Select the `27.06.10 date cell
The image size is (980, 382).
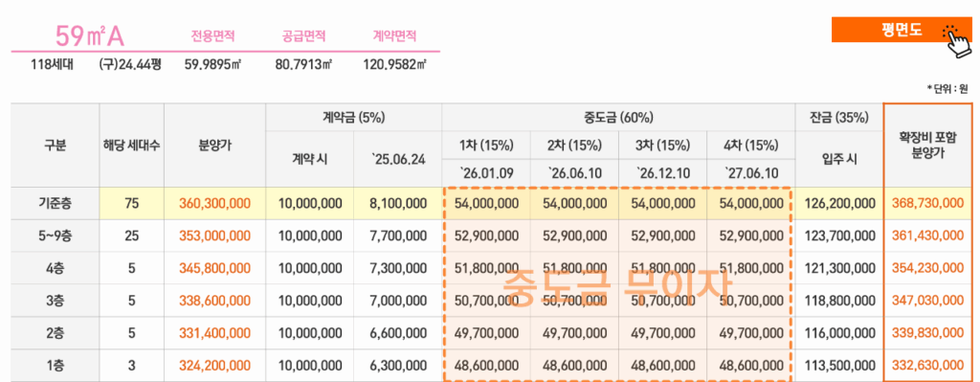(750, 173)
